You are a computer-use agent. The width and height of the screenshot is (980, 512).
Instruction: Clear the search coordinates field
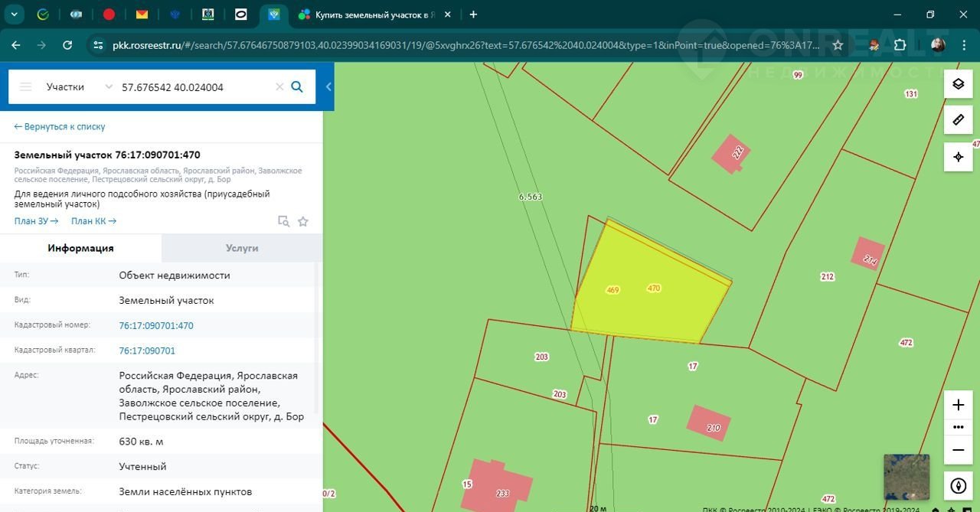tap(279, 87)
